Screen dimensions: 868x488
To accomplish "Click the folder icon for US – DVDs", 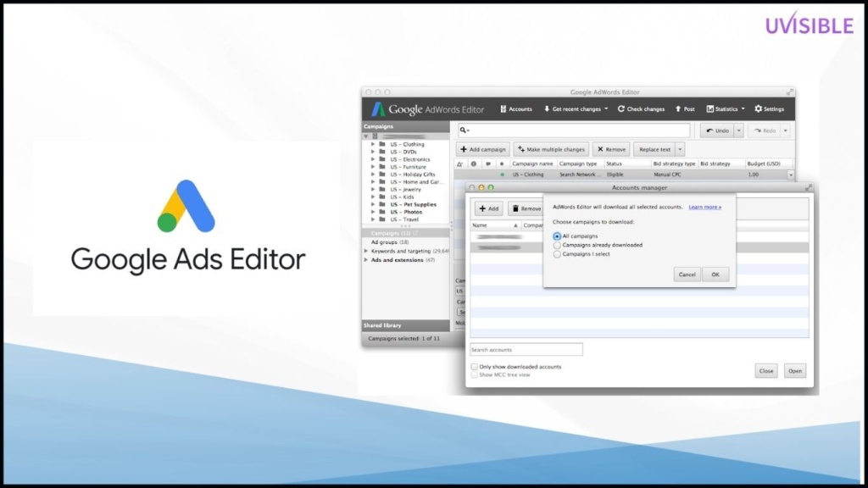I will (x=382, y=152).
